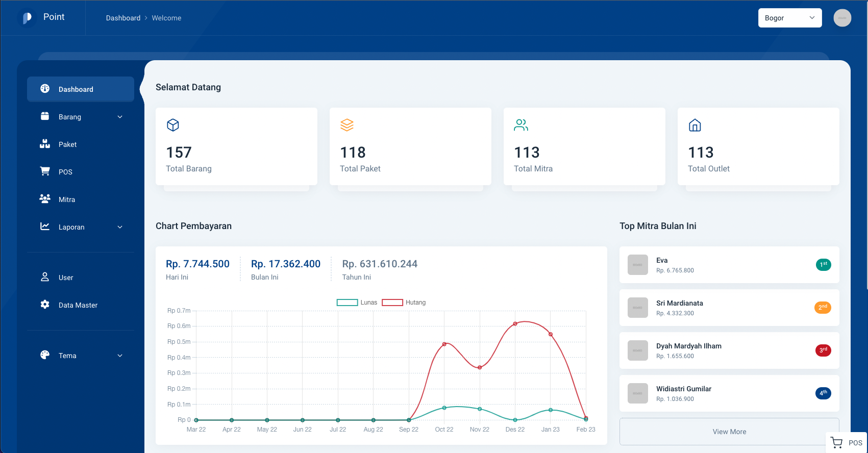Click Dyah Mardyah Ilham's avatar thumbnail
Image resolution: width=868 pixels, height=453 pixels.
click(638, 350)
